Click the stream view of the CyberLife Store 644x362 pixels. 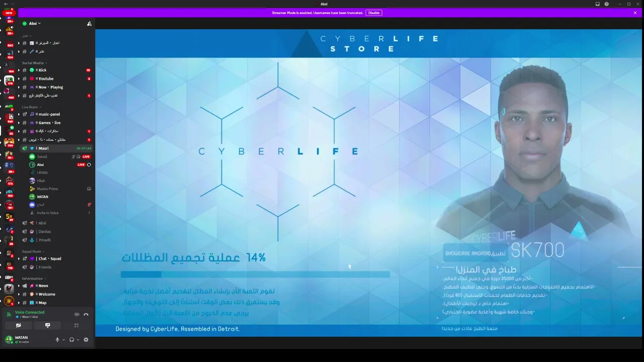tap(368, 183)
